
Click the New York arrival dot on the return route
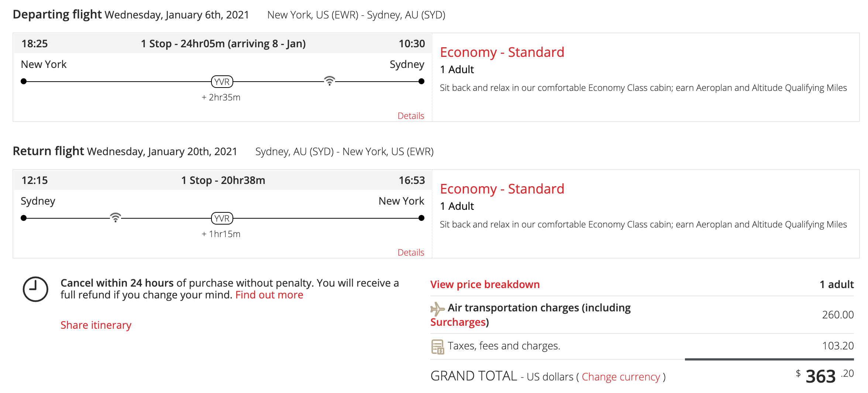pyautogui.click(x=421, y=218)
